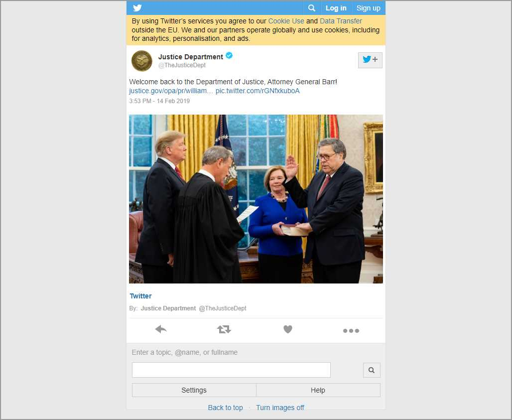Focus the topic or name search field
The width and height of the screenshot is (512, 420).
coord(231,370)
